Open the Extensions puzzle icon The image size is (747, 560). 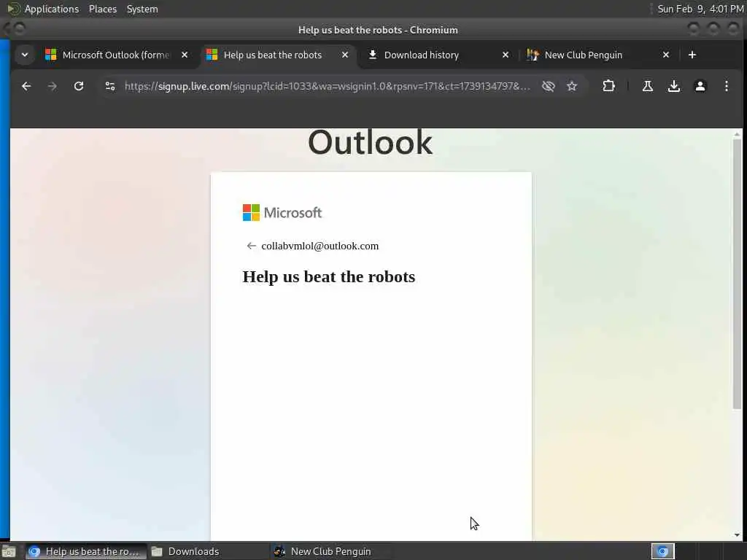(608, 86)
